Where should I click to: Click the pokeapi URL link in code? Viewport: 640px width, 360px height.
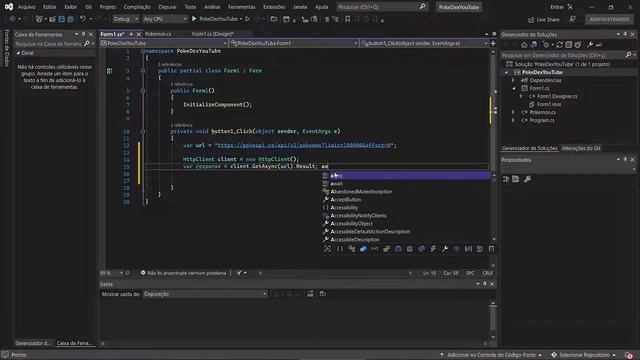[x=304, y=145]
